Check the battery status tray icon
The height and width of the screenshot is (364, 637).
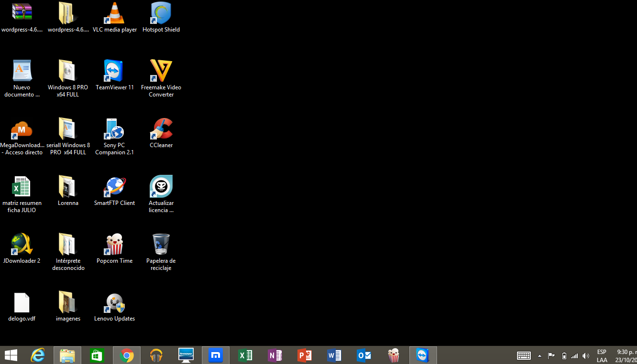click(564, 356)
